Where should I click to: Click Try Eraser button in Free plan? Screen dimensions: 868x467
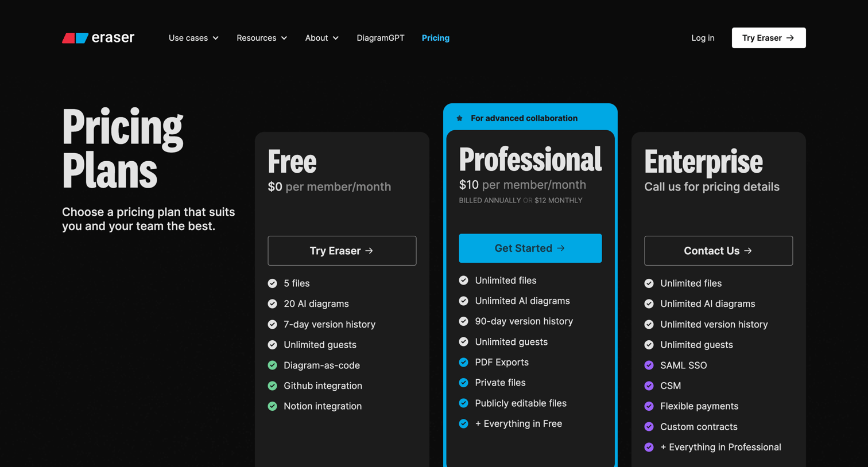click(x=342, y=251)
